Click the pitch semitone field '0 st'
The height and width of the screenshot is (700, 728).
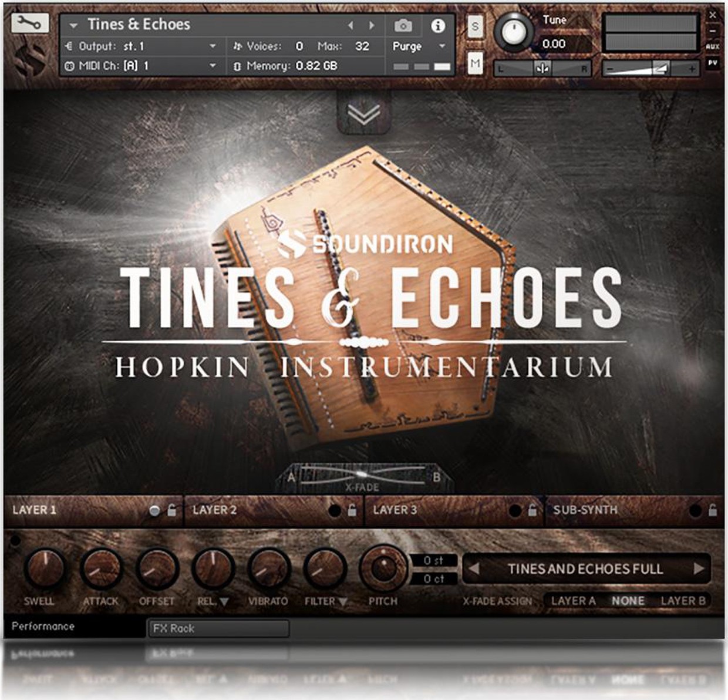(433, 560)
